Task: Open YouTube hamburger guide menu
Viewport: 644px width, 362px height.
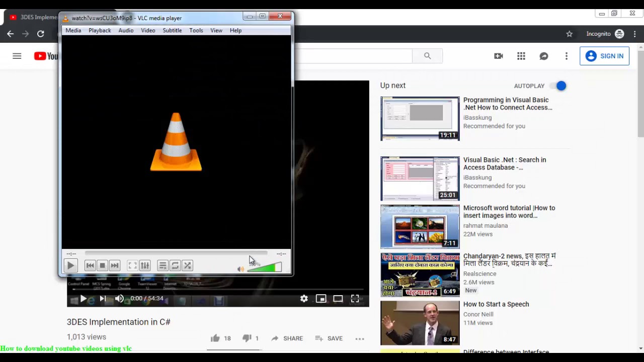Action: coord(17,56)
